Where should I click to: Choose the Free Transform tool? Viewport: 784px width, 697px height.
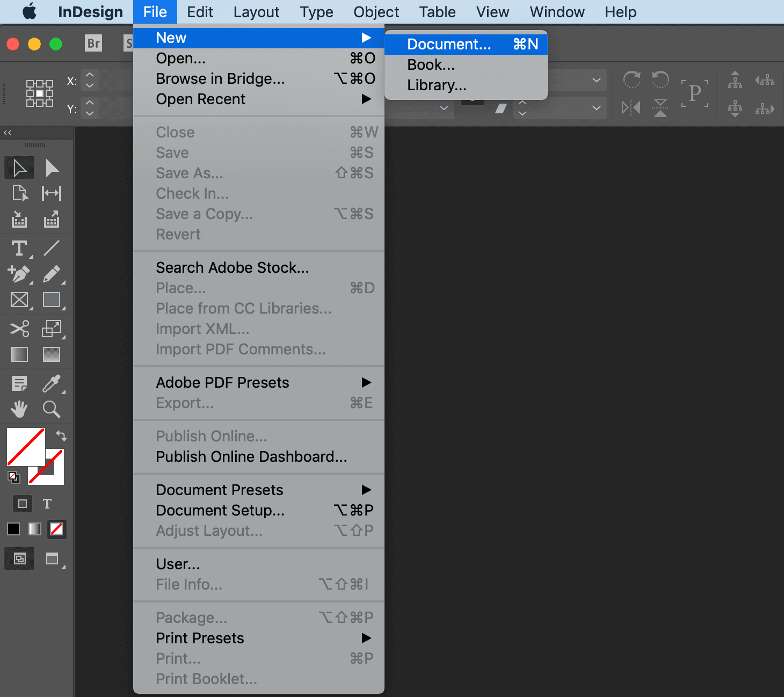point(52,329)
